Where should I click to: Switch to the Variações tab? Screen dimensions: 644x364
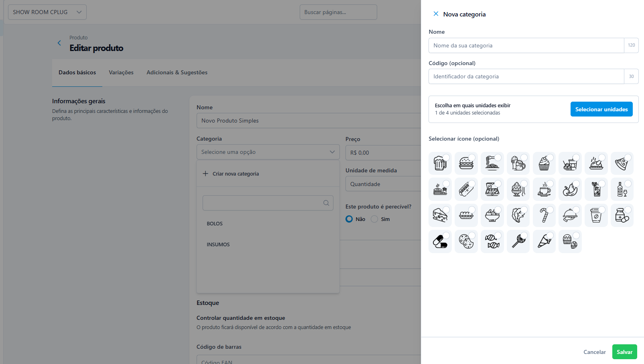pyautogui.click(x=121, y=73)
